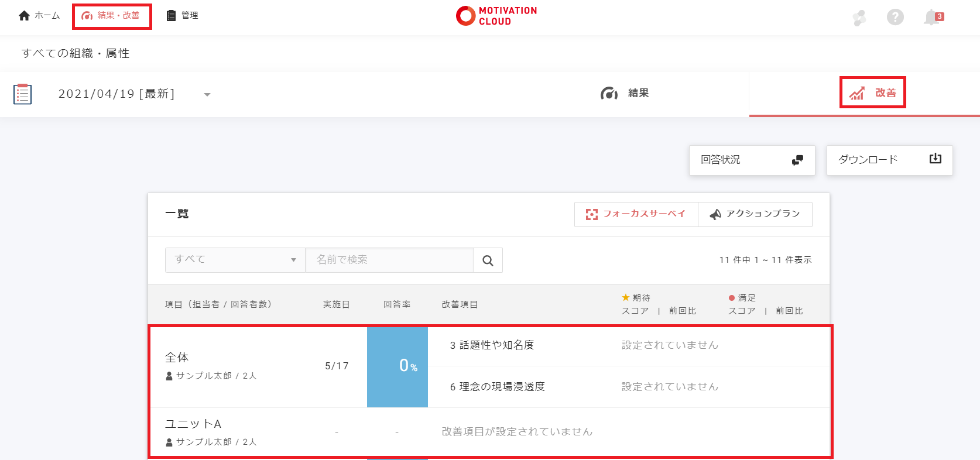This screenshot has width=980, height=460.
Task: Click 6 理念の現場浸透度 improvement item
Action: [497, 387]
